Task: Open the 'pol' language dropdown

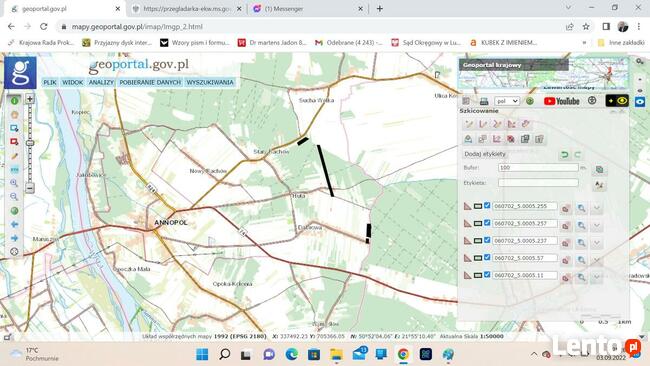Action: pos(507,101)
